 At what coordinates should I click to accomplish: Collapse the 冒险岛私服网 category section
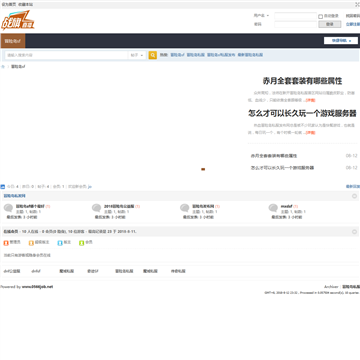click(354, 196)
